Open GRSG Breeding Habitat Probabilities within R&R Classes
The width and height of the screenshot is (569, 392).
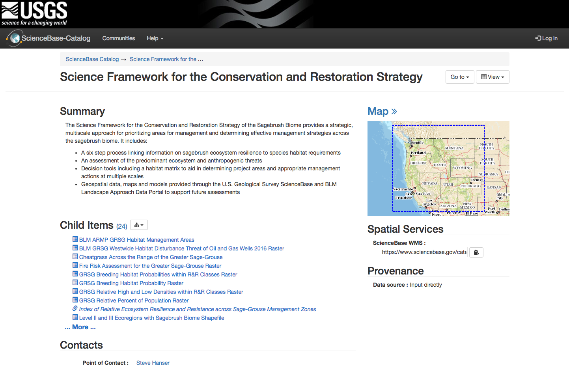click(x=158, y=274)
